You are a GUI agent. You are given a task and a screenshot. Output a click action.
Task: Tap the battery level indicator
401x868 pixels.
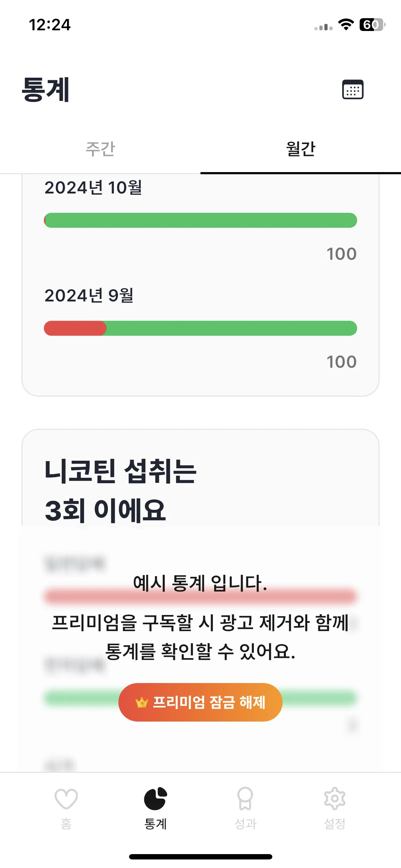372,25
